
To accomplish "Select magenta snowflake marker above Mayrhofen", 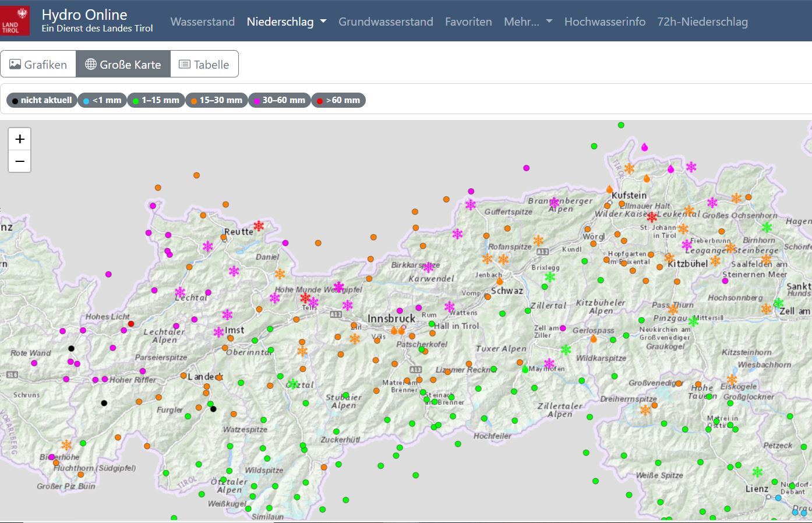I will coord(549,363).
